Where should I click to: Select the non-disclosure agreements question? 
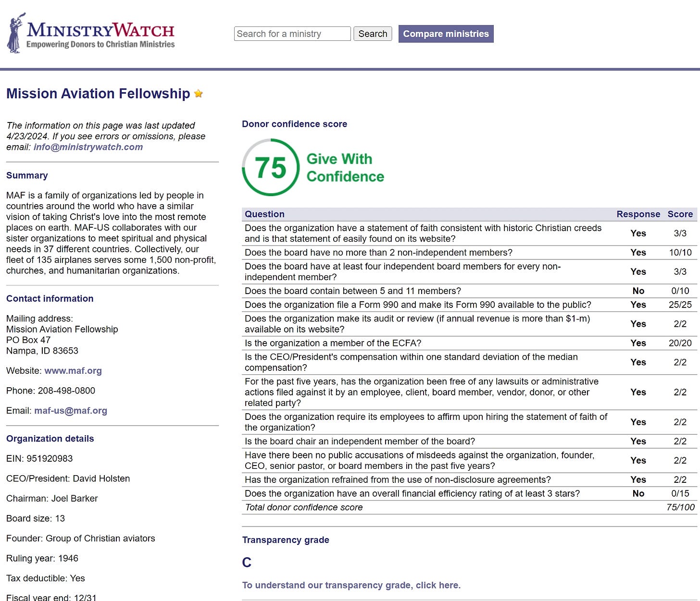coord(398,480)
